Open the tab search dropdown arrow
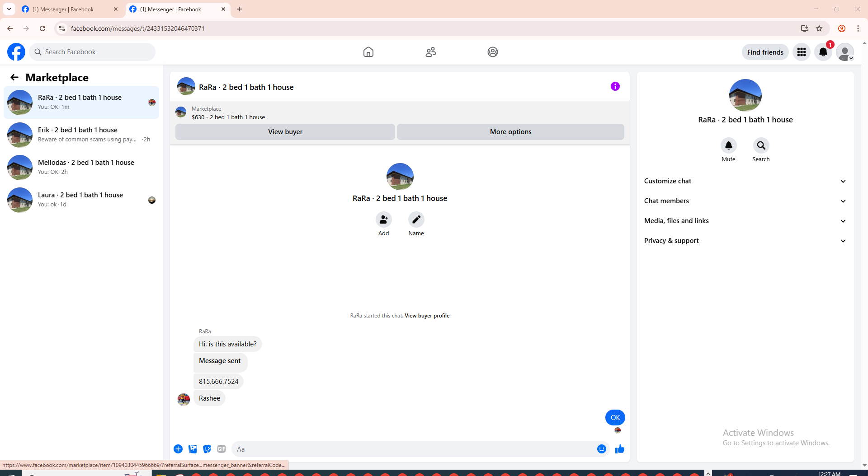 coord(9,9)
